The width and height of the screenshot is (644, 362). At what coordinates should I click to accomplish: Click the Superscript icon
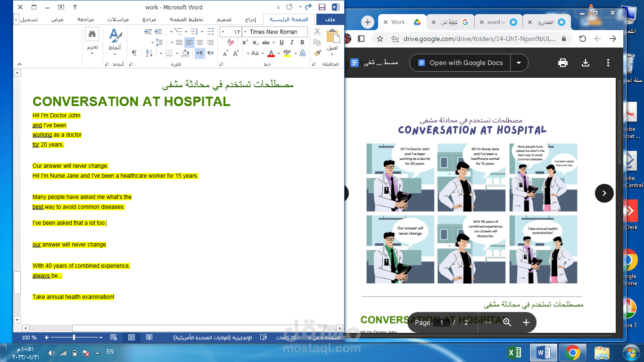tap(245, 42)
